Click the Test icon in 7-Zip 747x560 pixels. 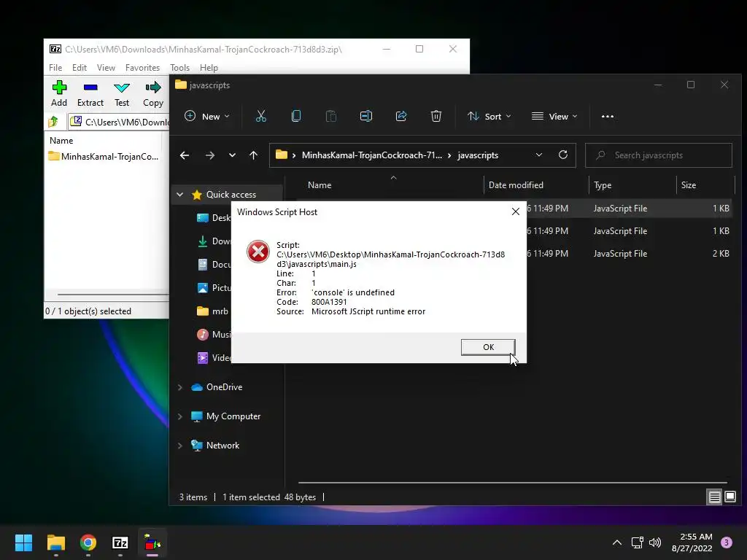(122, 87)
